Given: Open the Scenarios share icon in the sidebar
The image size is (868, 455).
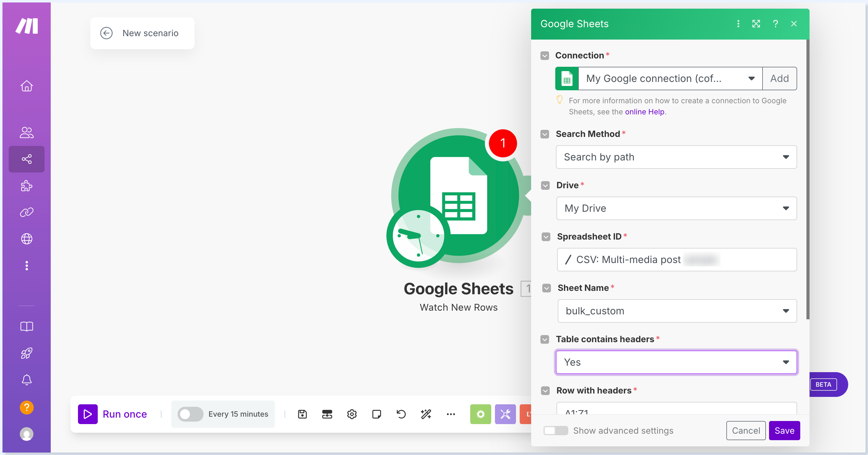Looking at the screenshot, I should point(27,159).
